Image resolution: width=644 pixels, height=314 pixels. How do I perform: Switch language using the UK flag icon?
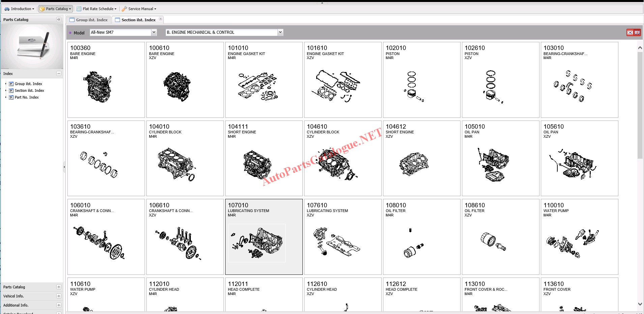[637, 32]
